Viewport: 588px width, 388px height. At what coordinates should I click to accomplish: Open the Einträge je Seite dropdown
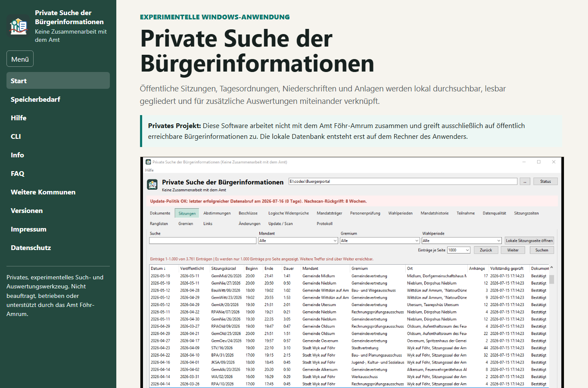459,250
